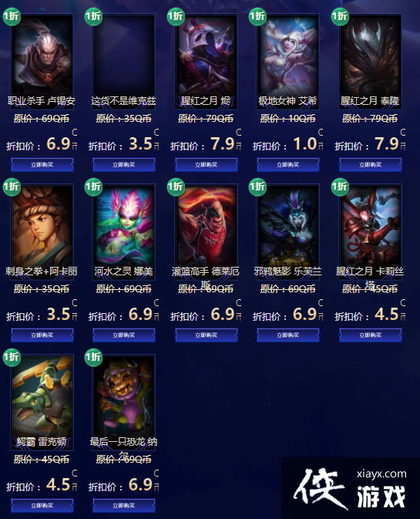Click the 职业杀手 卢锡安 skin thumbnail
420x519 pixels.
point(42,61)
